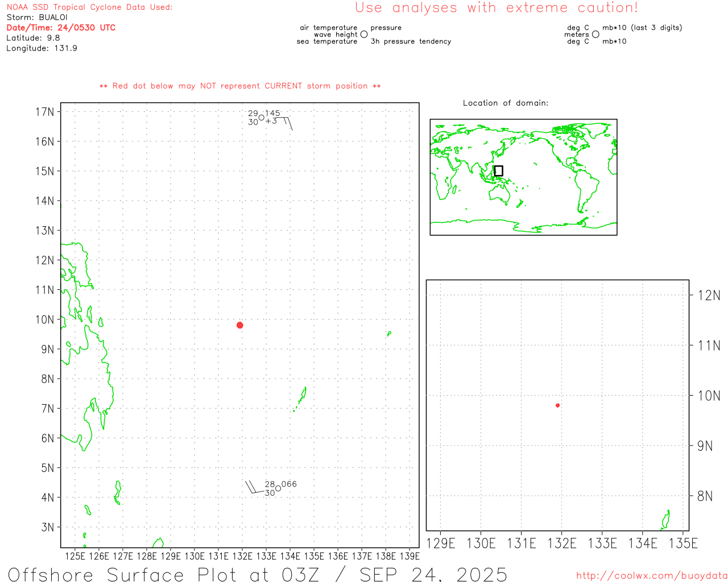The image size is (728, 582).
Task: Click the 'air temperature' legend label
Action: click(329, 28)
